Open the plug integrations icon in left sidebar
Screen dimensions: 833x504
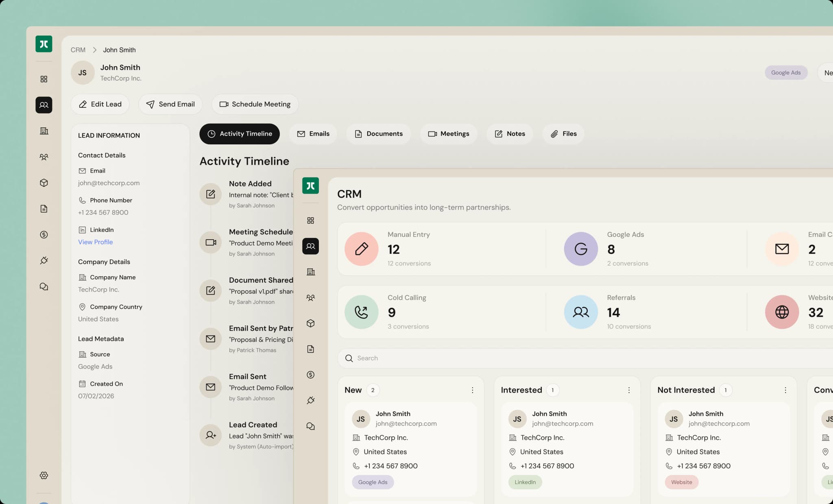pyautogui.click(x=44, y=260)
